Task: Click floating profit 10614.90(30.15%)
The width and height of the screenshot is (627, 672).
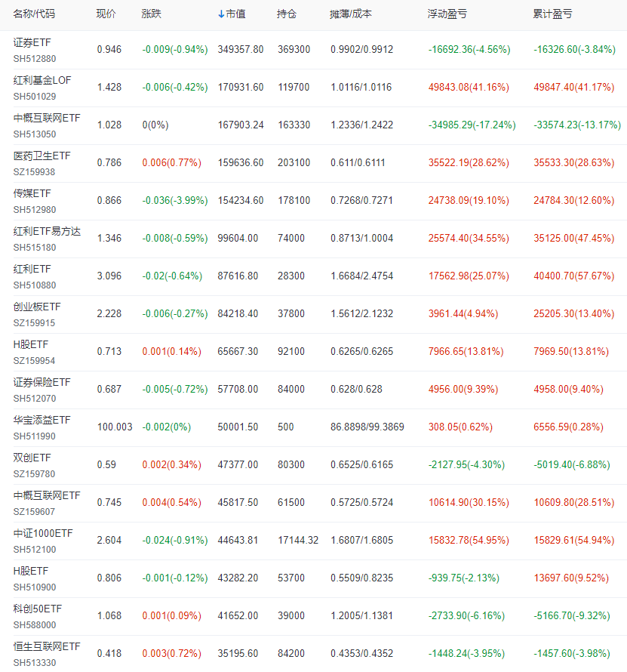Action: coord(469,502)
